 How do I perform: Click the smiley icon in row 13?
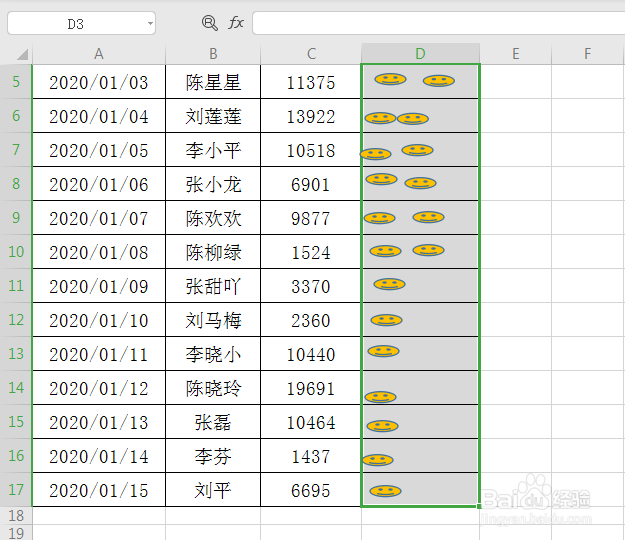point(383,351)
